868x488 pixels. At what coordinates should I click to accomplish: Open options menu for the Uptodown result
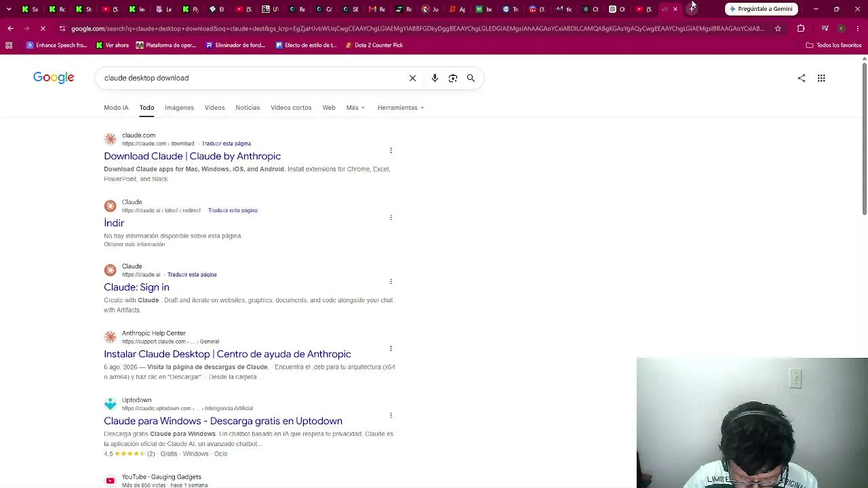[x=391, y=415]
